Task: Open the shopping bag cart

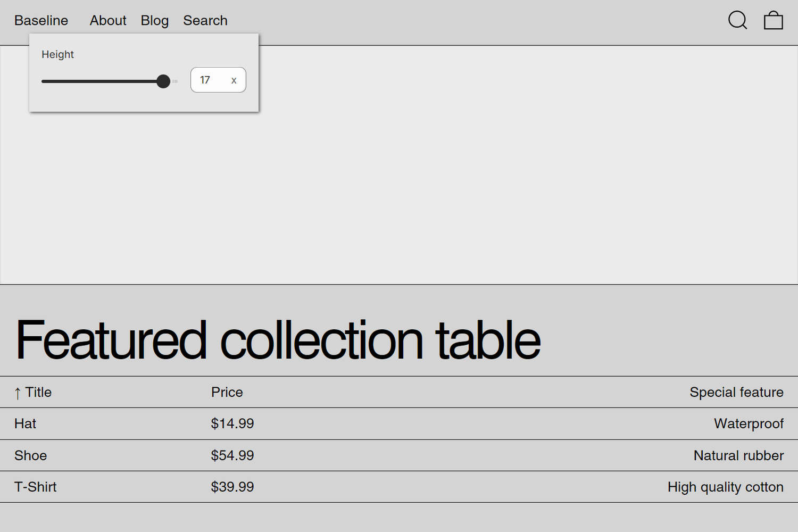Action: (773, 20)
